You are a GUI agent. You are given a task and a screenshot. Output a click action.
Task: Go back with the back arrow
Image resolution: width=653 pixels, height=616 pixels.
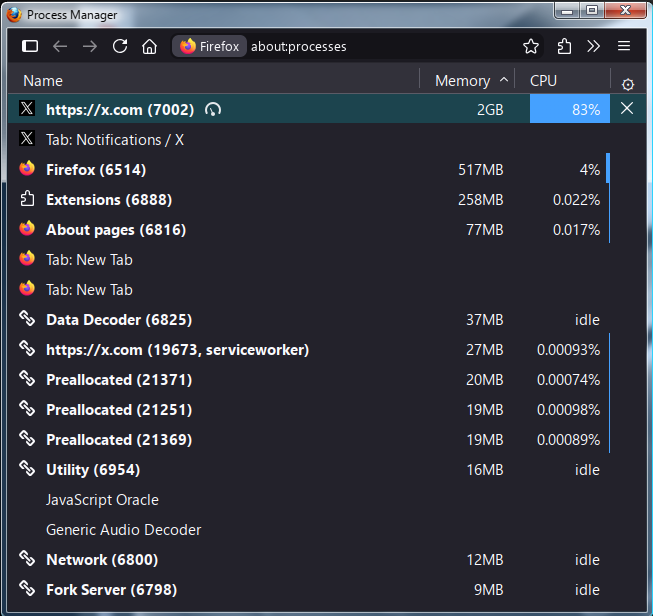pos(60,46)
